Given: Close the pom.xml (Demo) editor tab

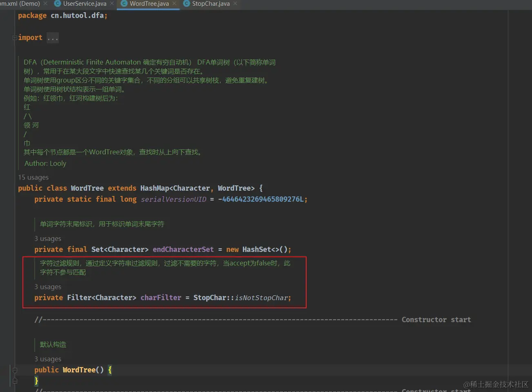Looking at the screenshot, I should tap(45, 4).
